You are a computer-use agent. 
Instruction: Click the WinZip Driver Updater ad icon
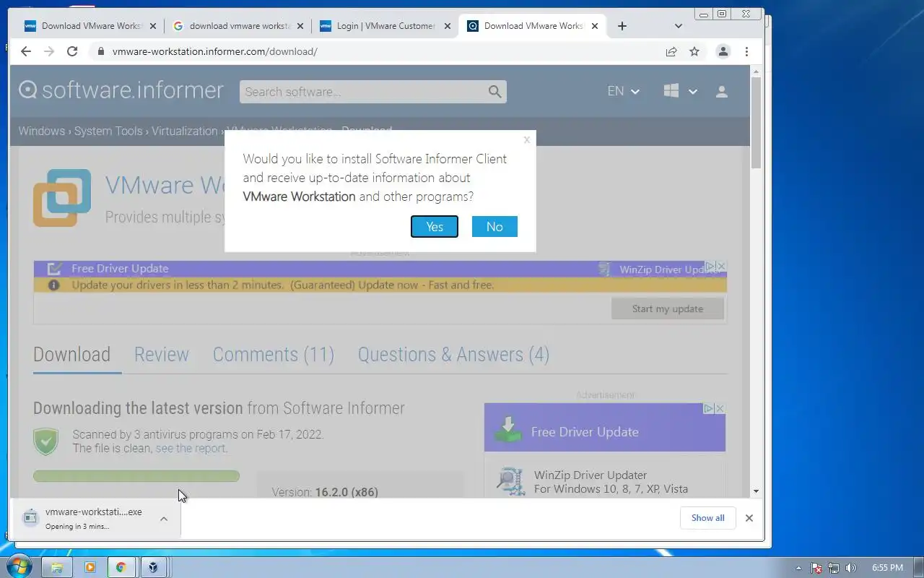coord(511,481)
